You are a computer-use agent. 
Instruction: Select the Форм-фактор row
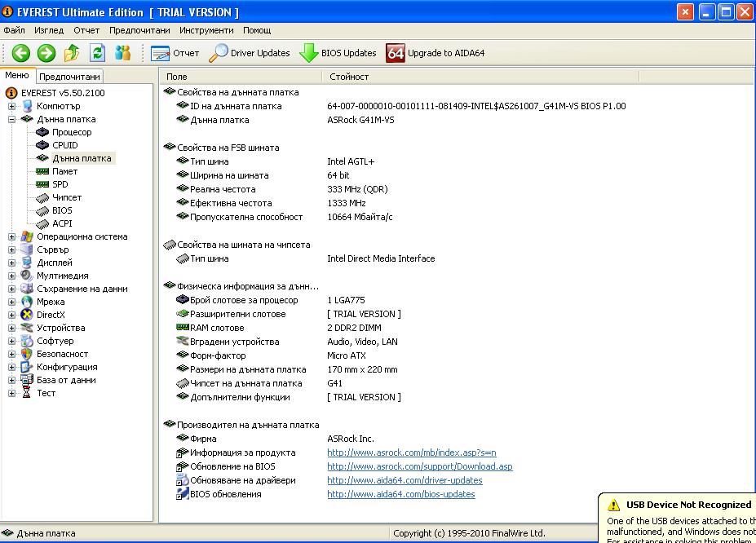click(271, 355)
